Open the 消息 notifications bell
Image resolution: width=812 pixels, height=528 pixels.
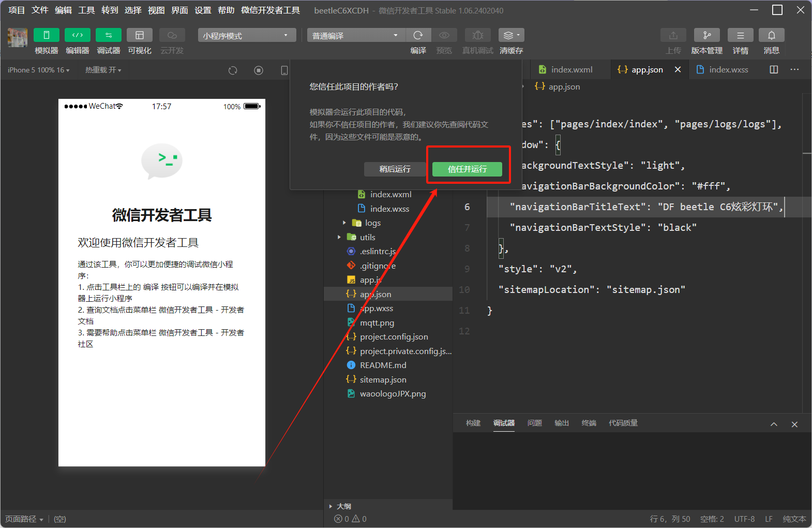point(772,35)
